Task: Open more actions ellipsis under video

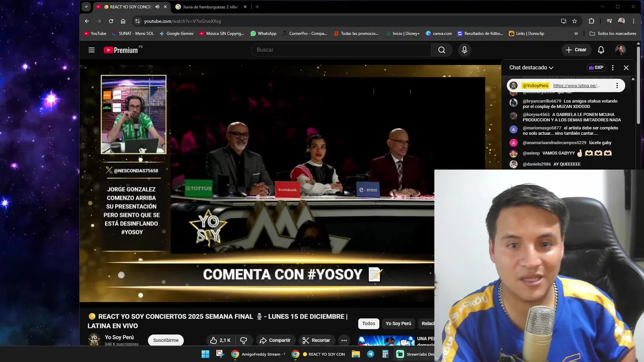Action: tap(344, 340)
